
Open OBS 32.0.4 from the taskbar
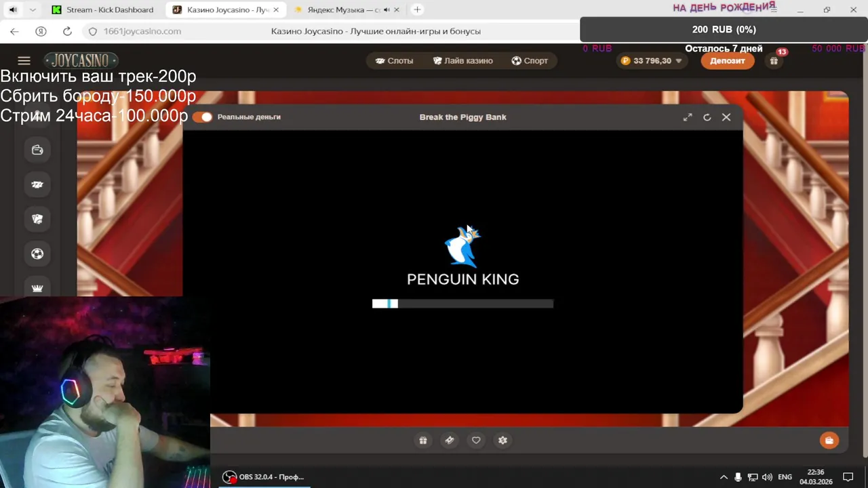pos(264,477)
